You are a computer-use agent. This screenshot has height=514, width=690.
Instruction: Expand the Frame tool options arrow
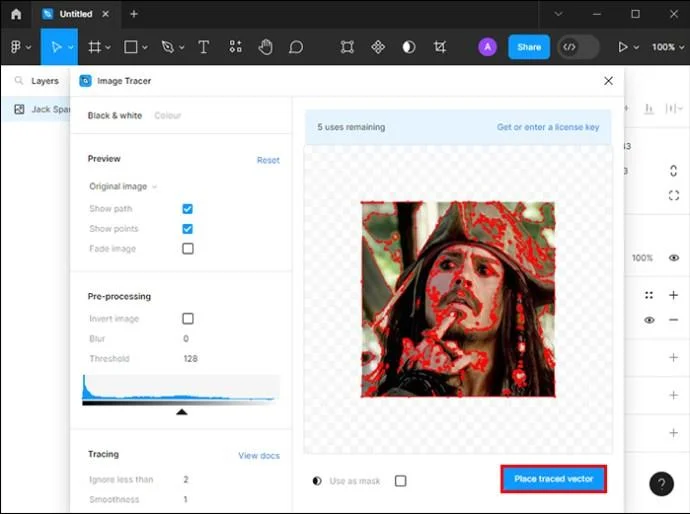[108, 47]
